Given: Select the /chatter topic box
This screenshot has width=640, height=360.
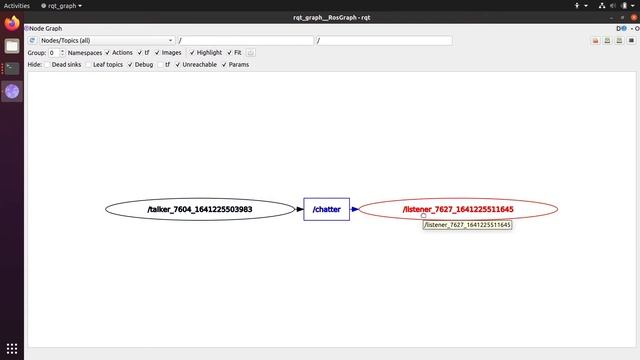Looking at the screenshot, I should click(x=327, y=209).
